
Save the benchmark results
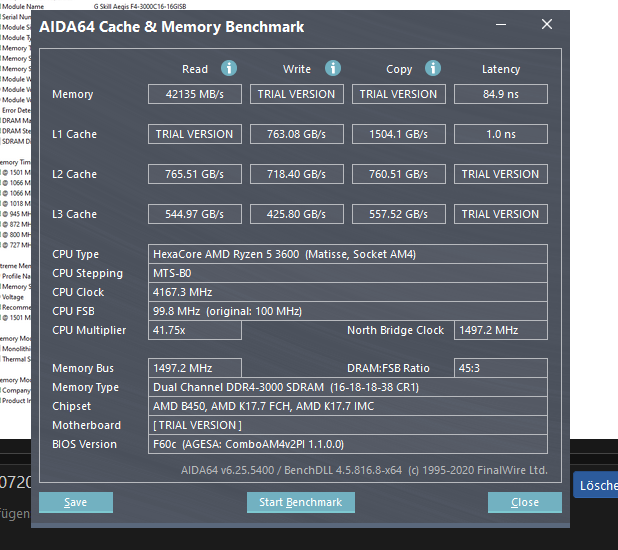pos(76,502)
